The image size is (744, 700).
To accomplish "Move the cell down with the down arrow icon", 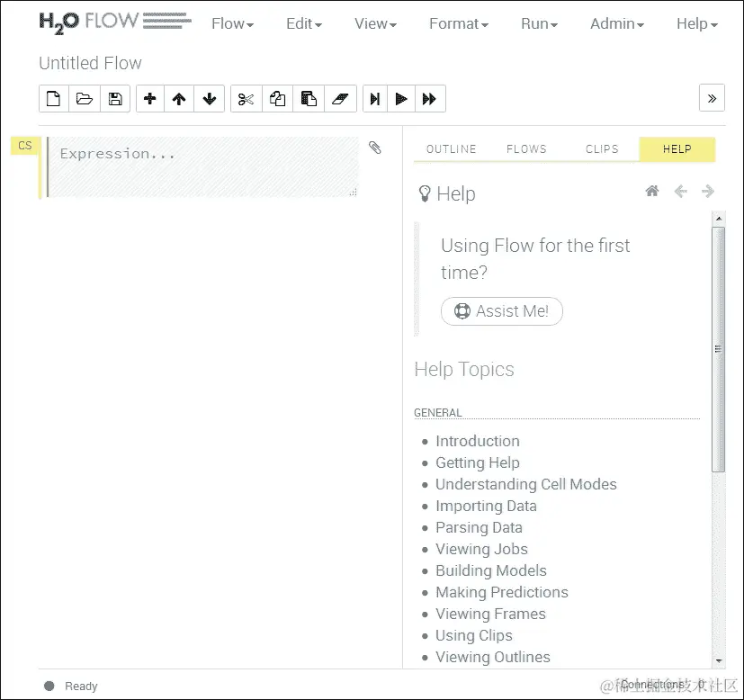I will (210, 99).
